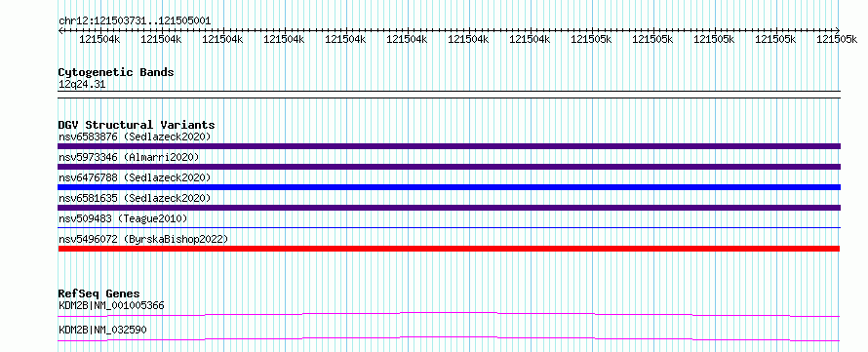Image resolution: width=868 pixels, height=352 pixels.
Task: Open the KDM2B|NM_032590 gene label
Action: tap(102, 330)
